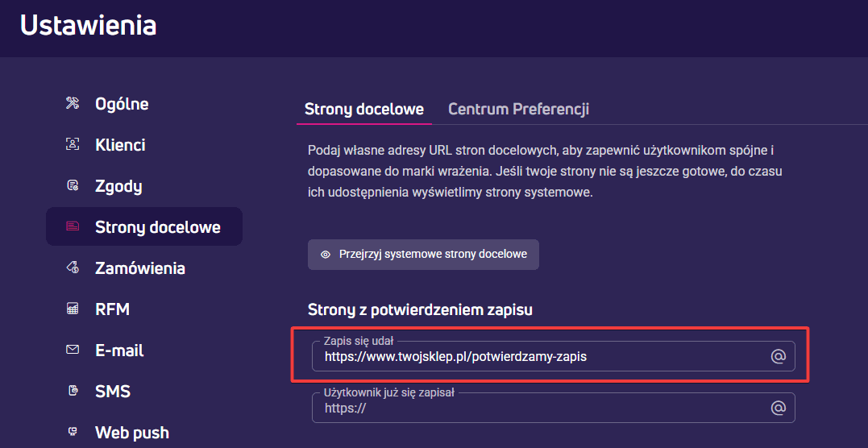Viewport: 868px width, 448px height.
Task: Click the Zamówienia price tag icon
Action: (x=73, y=268)
